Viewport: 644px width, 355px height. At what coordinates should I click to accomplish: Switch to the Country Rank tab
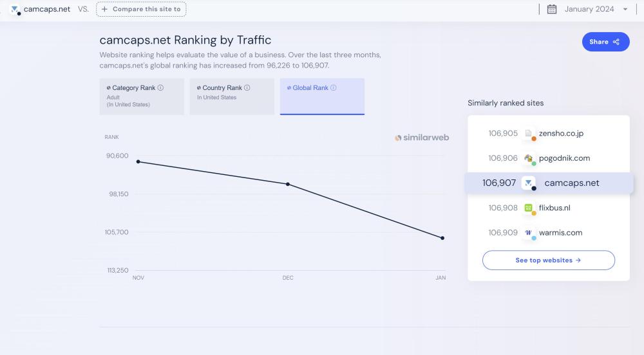tap(232, 96)
